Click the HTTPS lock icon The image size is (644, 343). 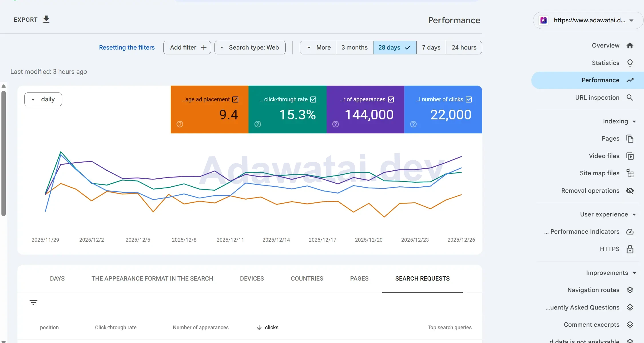click(x=630, y=249)
